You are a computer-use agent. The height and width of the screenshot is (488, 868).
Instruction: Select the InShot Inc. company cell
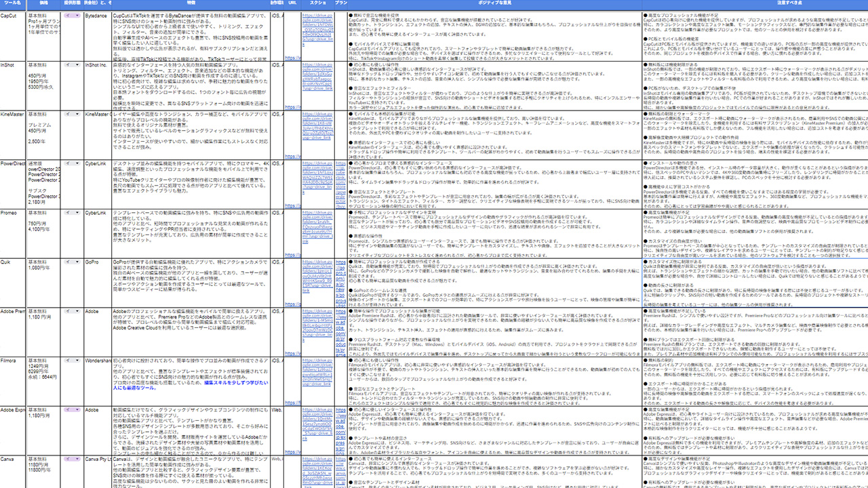98,85
